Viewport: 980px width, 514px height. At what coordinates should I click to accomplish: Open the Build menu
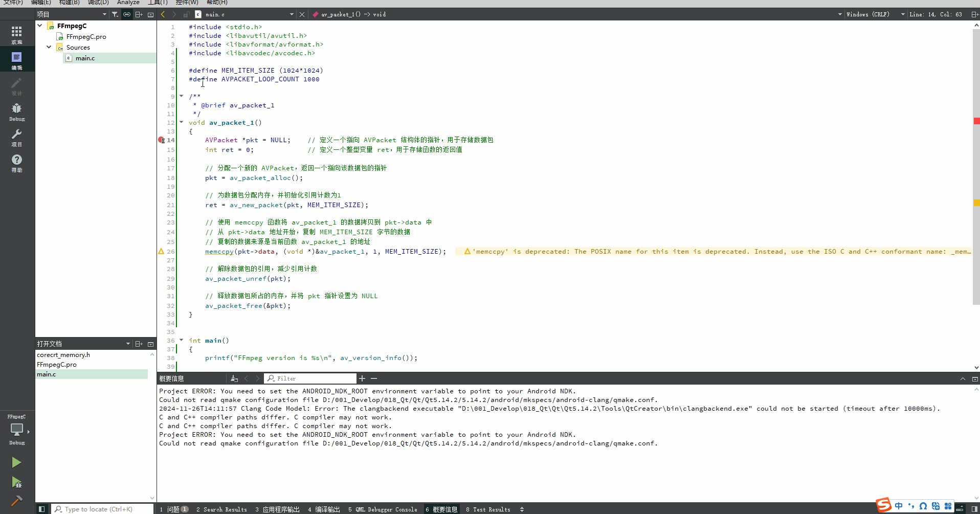69,3
